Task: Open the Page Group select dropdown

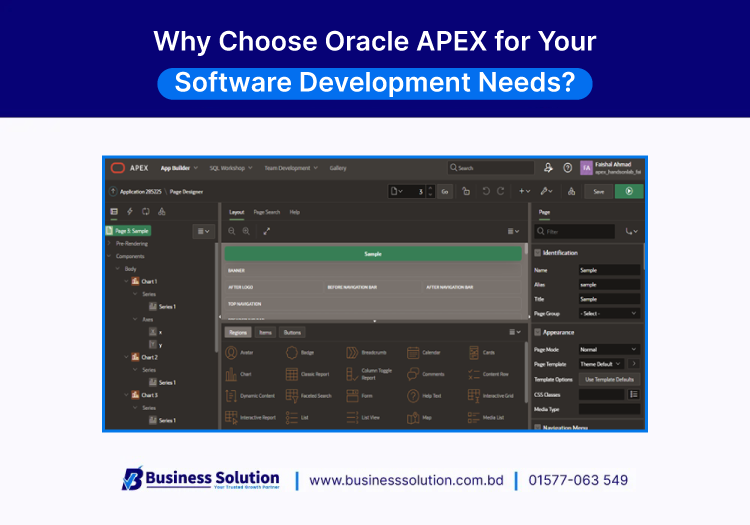Action: pyautogui.click(x=609, y=314)
